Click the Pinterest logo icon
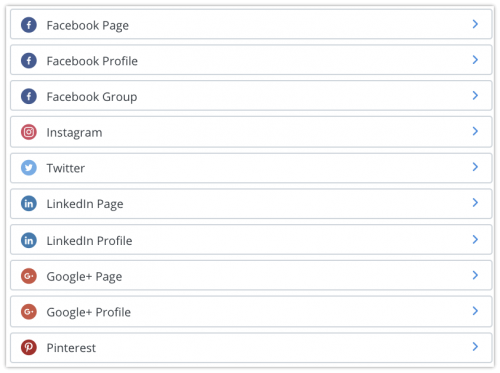 coord(29,347)
